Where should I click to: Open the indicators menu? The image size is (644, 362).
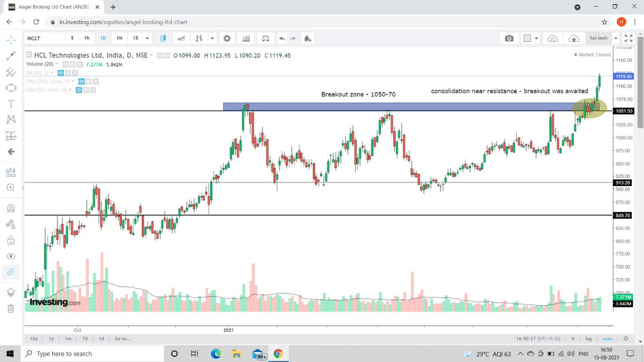[x=246, y=39]
